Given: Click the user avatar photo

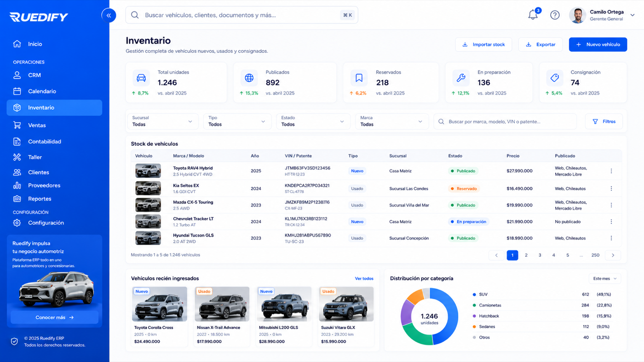Looking at the screenshot, I should tap(577, 15).
